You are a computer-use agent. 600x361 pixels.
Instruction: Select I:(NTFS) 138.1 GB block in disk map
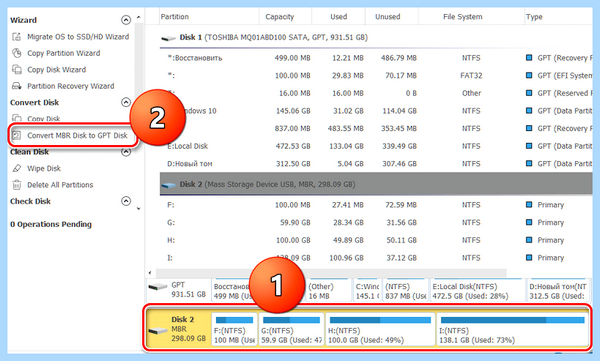[x=512, y=330]
